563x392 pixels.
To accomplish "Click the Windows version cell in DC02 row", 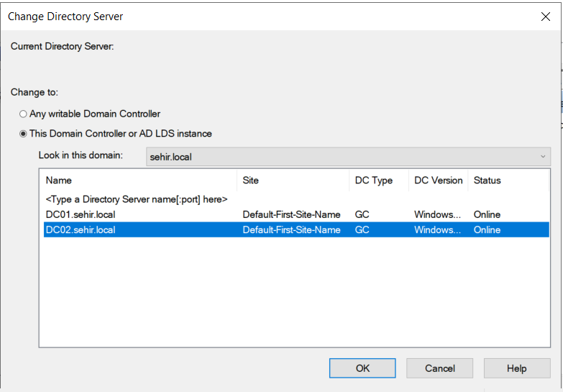I will tap(438, 230).
